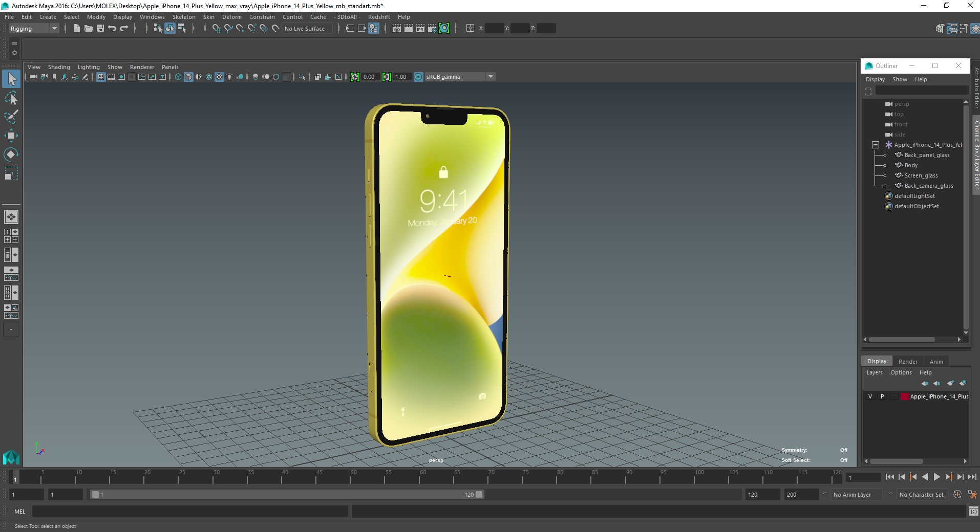980x532 pixels.
Task: Step forward one key
Action: point(949,477)
